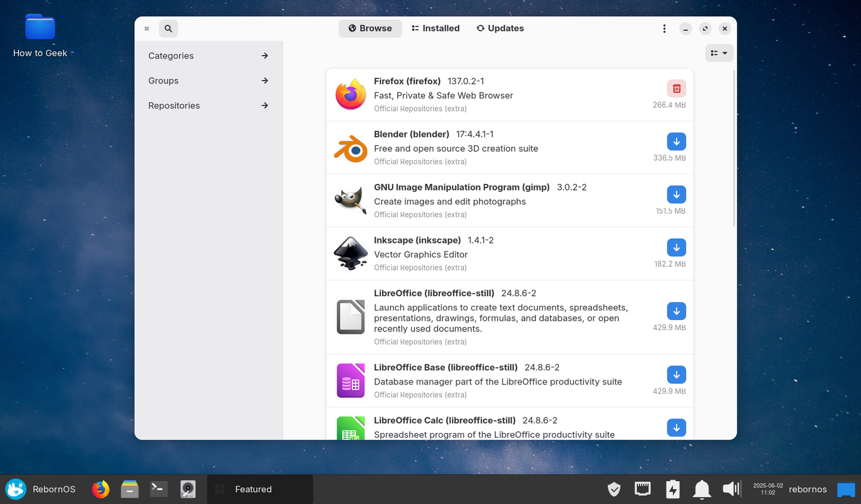Open the Blender (blender) package title
Image resolution: width=861 pixels, height=504 pixels.
tap(411, 134)
